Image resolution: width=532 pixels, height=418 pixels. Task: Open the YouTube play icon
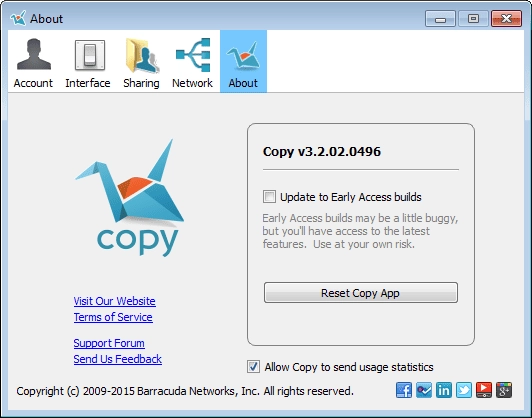coord(484,390)
